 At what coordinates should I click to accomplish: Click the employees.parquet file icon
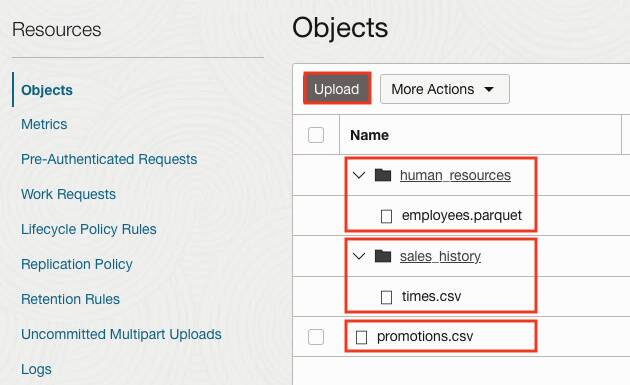[x=386, y=216]
